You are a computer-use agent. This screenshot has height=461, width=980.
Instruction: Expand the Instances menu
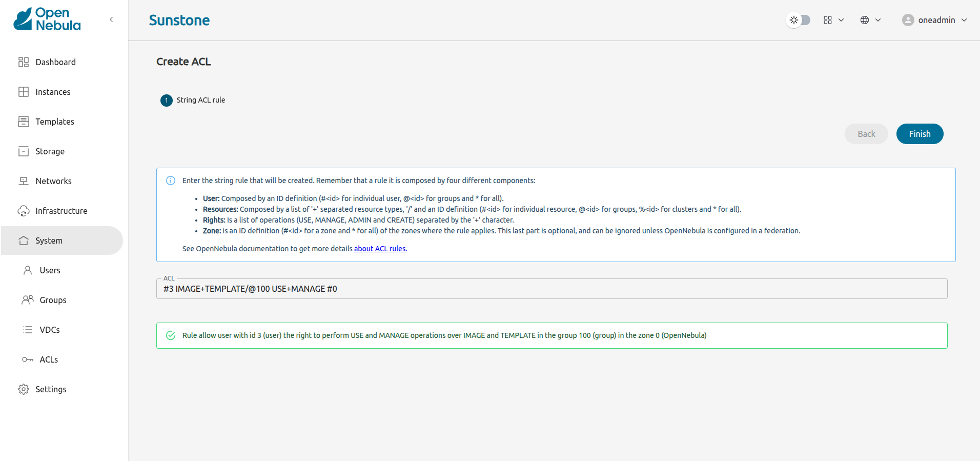point(62,92)
